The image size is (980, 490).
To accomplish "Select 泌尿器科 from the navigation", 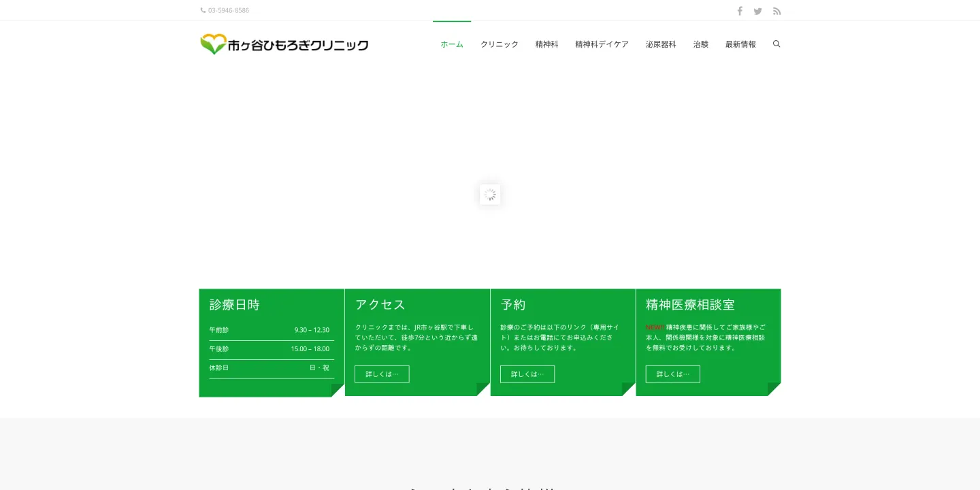I will (x=661, y=44).
